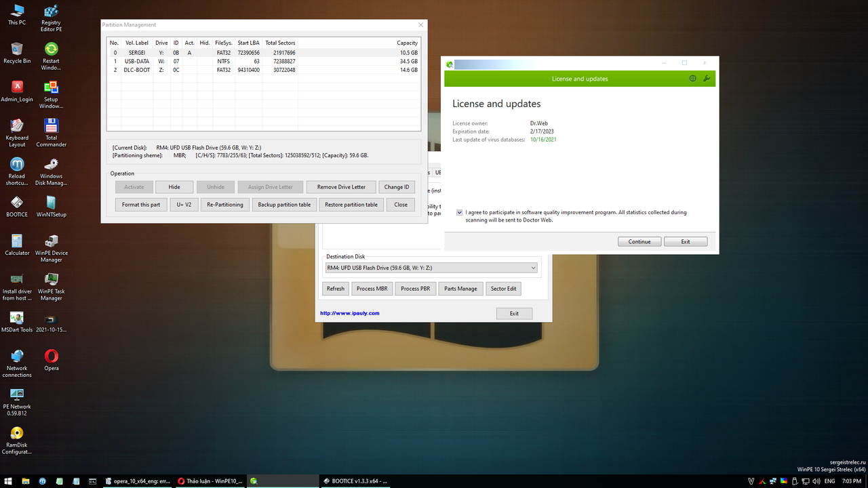Click ENG language indicator in tray
Screen dimensions: 868x488
coord(829,481)
